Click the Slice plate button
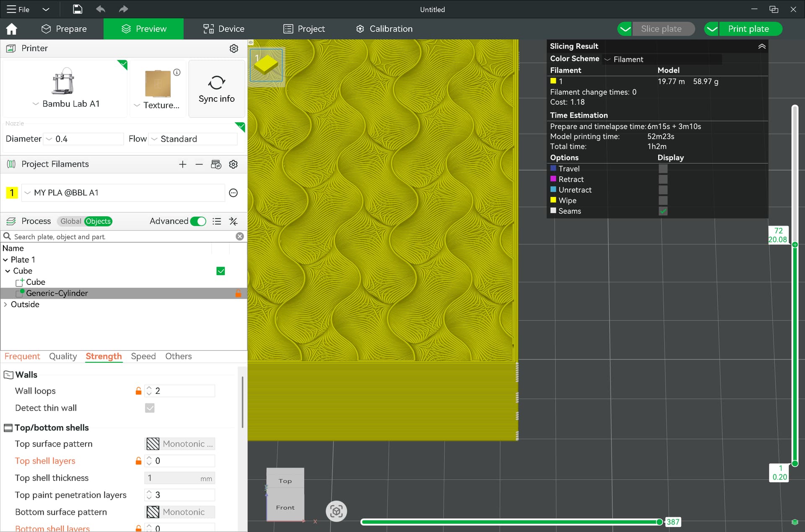This screenshot has width=805, height=532. pos(663,29)
